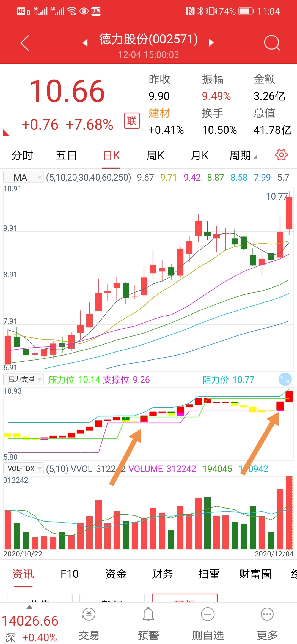Open the VOL-TDX indicator dropdown
297x644 pixels.
[24, 468]
